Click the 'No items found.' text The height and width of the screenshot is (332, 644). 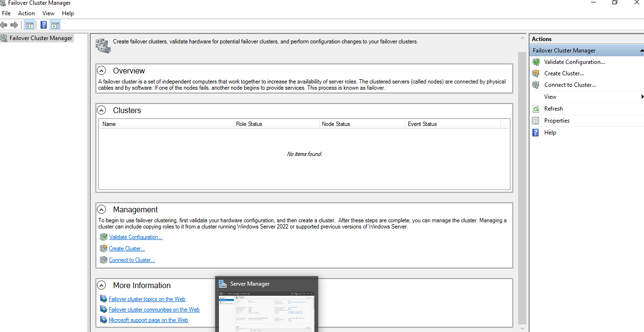pyautogui.click(x=304, y=154)
